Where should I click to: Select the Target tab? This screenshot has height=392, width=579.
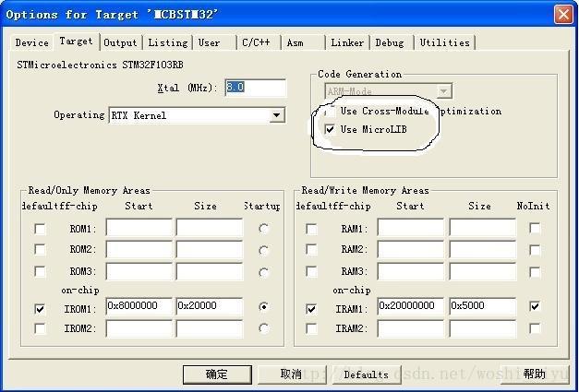point(77,42)
